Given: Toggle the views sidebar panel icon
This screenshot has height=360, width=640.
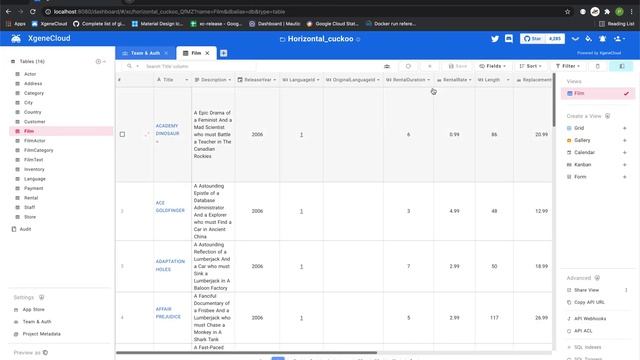Looking at the screenshot, I should click(x=622, y=66).
